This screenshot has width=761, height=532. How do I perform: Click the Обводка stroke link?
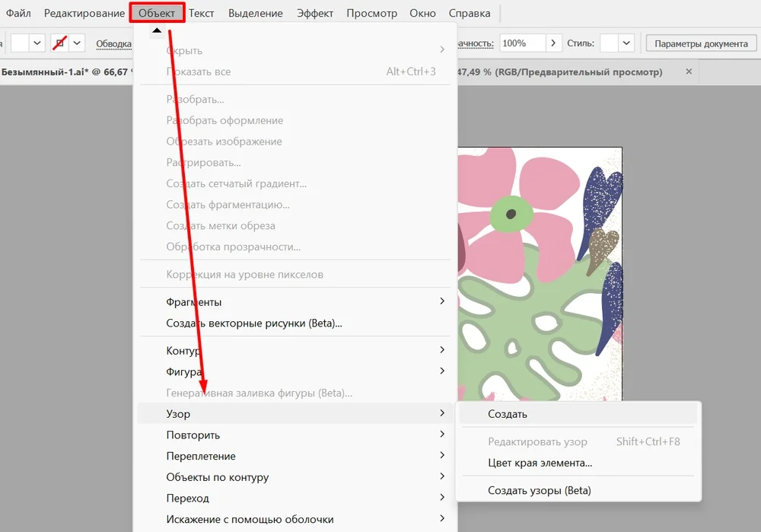click(x=113, y=43)
